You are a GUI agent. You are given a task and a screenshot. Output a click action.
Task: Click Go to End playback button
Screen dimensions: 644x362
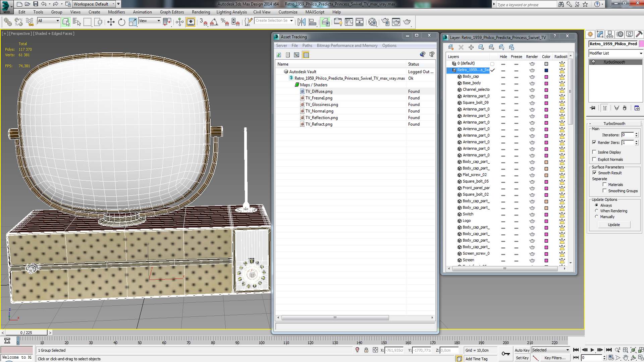[608, 350]
